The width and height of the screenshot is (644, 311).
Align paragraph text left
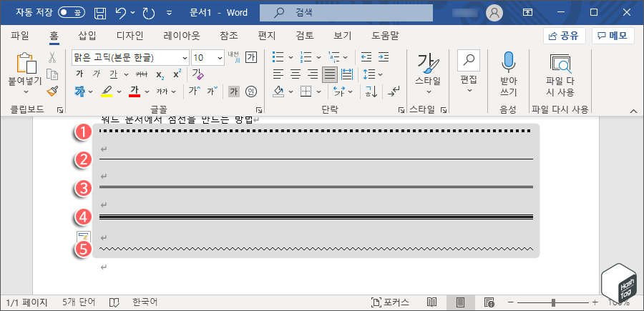point(278,74)
